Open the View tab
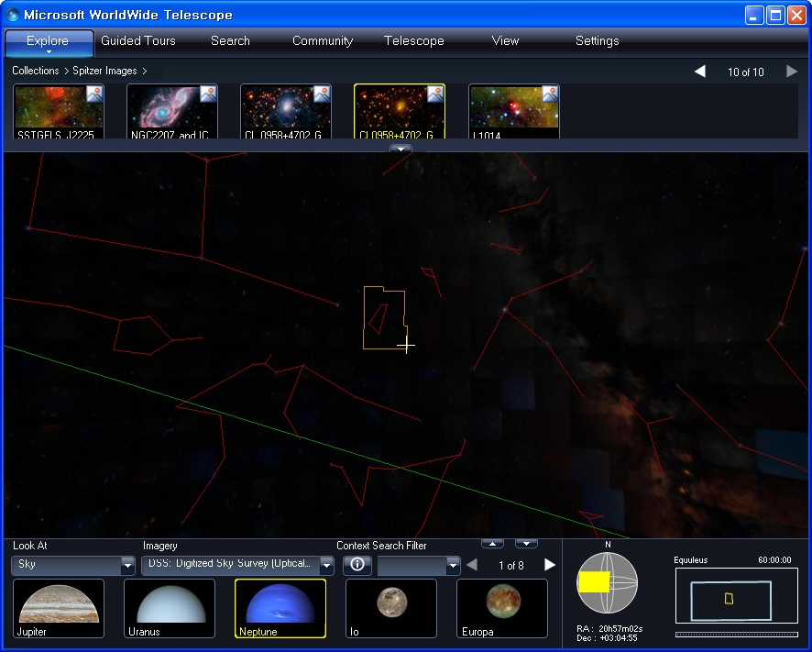 [505, 40]
